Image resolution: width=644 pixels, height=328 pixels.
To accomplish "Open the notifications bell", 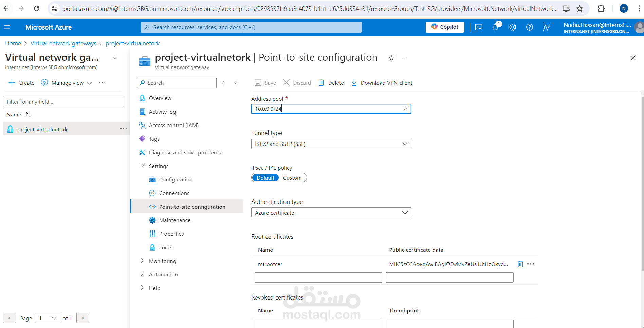I will pos(496,27).
